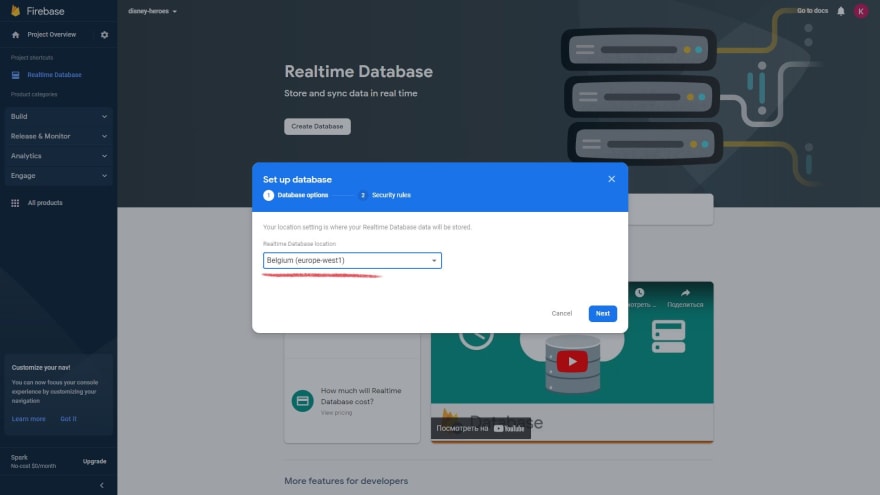This screenshot has height=495, width=880.
Task: Open the Realtime Database location dropdown
Action: click(x=352, y=260)
